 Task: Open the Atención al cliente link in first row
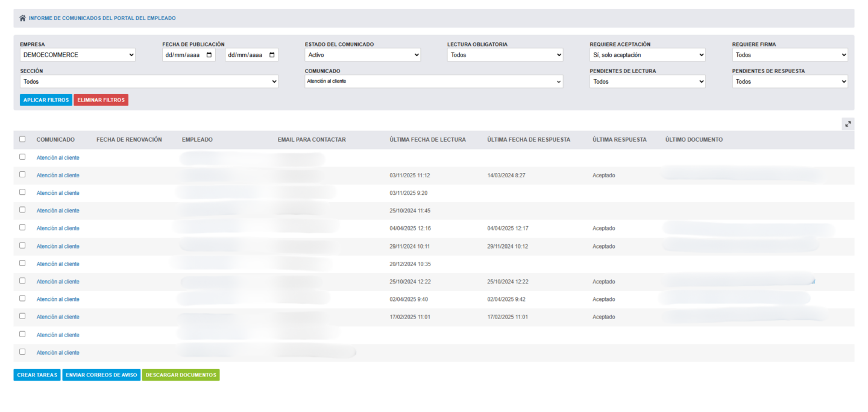click(x=58, y=158)
